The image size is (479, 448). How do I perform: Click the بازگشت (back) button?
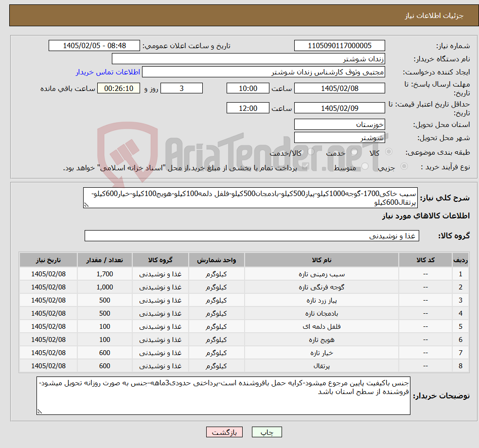click(224, 432)
